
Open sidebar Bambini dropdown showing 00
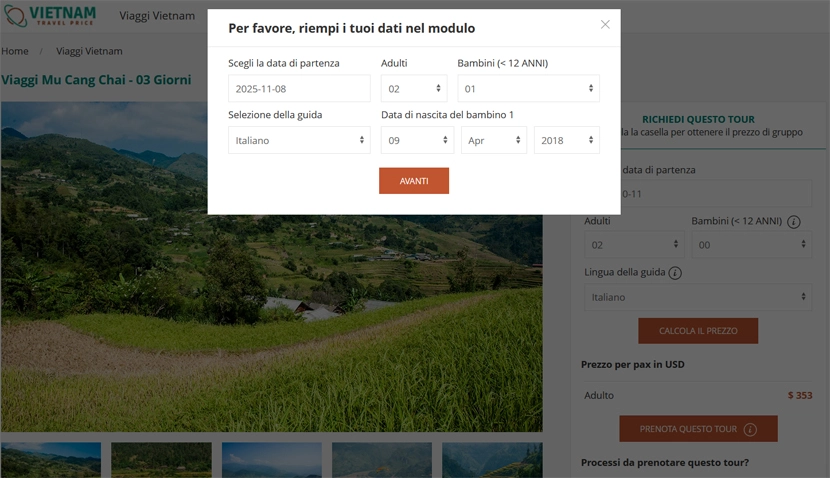(x=751, y=245)
